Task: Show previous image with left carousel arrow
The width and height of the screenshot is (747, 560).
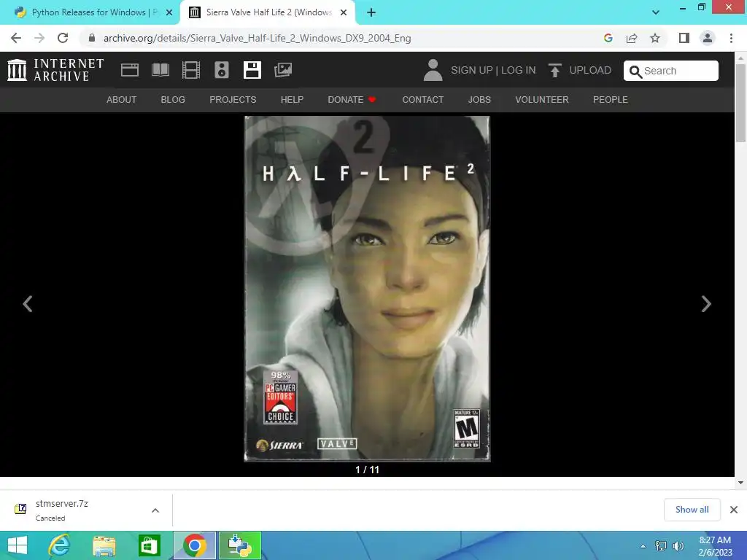Action: pos(28,304)
